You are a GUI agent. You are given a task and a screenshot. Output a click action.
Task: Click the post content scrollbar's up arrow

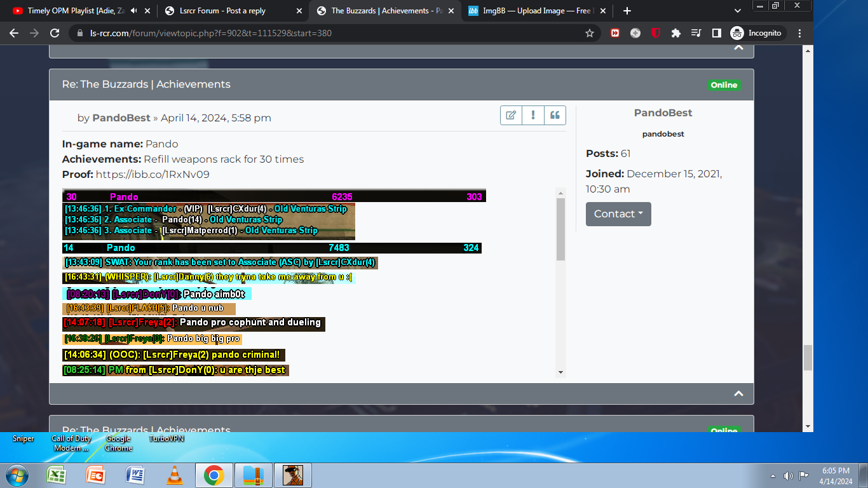click(560, 193)
